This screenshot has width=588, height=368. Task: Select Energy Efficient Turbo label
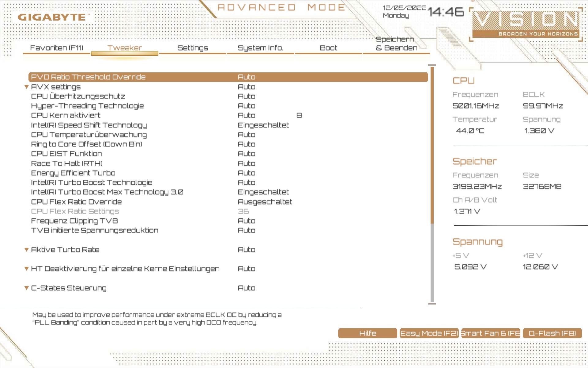point(73,173)
